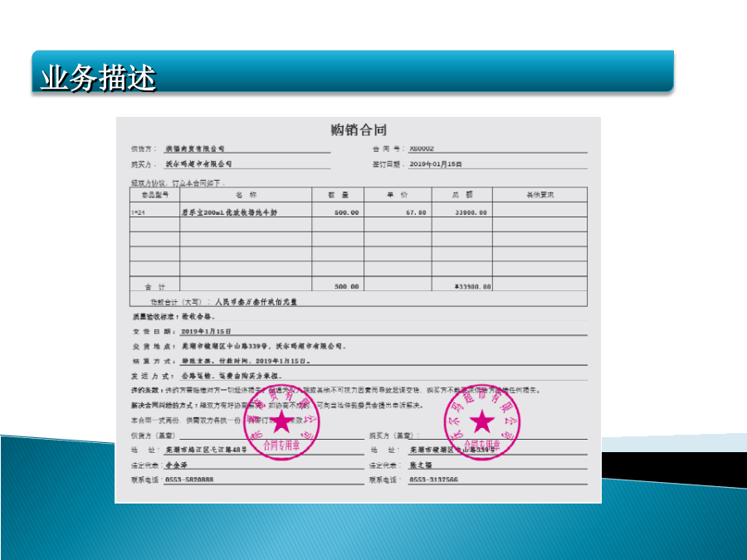Click the signing date "2019年01月15日"
747x560 pixels.
click(436, 163)
